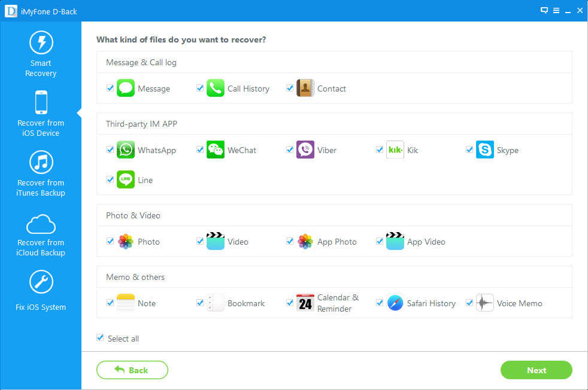Screen dimensions: 588x390
Task: Click the WhatsApp icon
Action: (x=126, y=150)
